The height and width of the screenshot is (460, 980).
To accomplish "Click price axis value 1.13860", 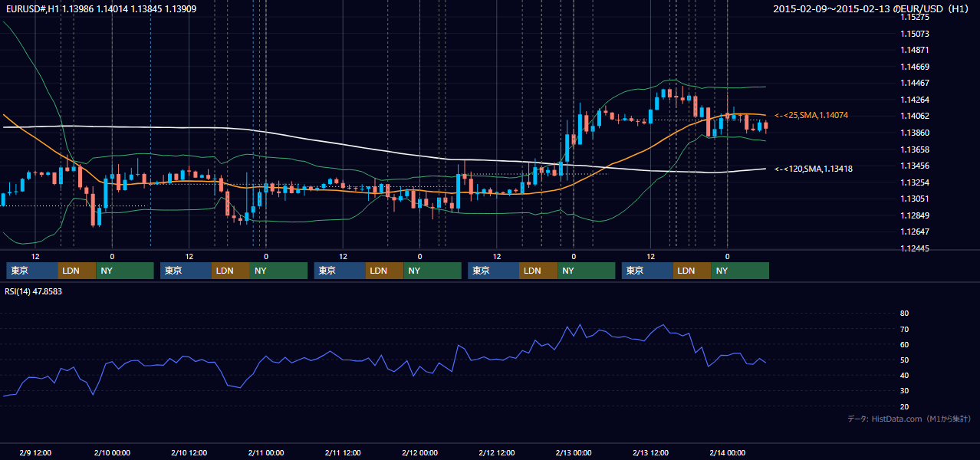I will coord(914,133).
